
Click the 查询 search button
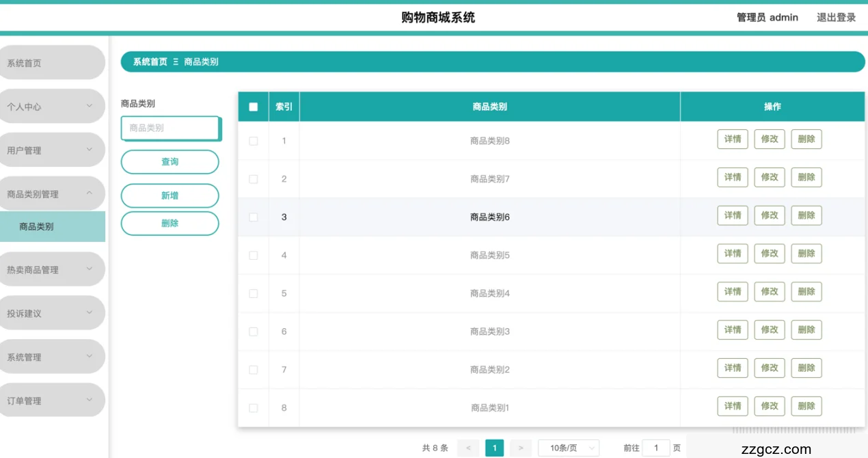(169, 162)
